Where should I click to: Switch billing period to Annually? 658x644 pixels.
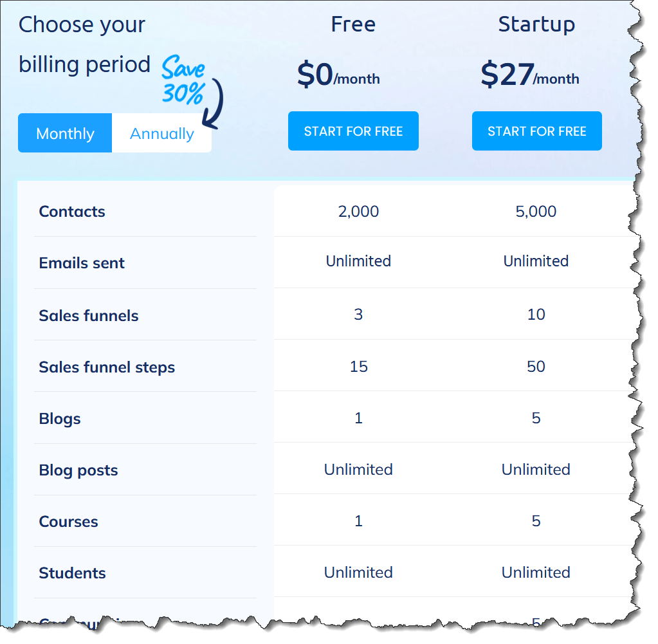click(x=161, y=133)
